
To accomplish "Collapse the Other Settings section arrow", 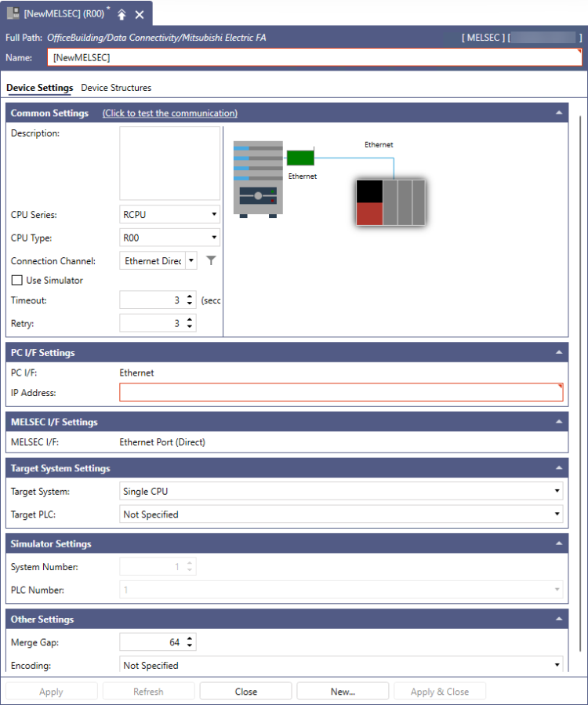I will tap(559, 620).
